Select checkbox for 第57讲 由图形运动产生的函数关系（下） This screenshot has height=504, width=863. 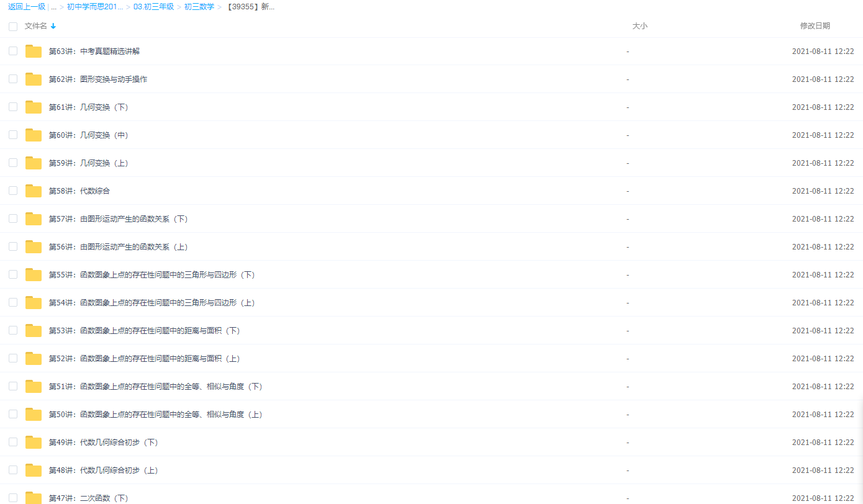pyautogui.click(x=13, y=218)
